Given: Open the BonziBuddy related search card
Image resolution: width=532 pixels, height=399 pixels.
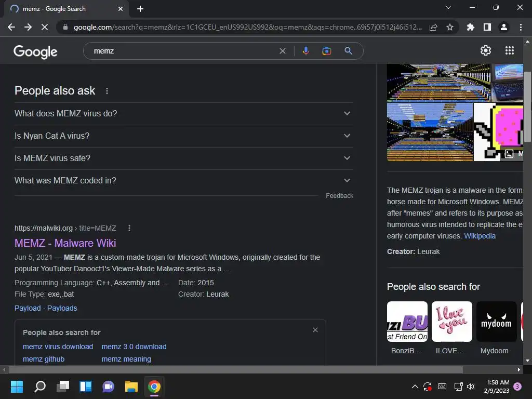Looking at the screenshot, I should tap(407, 328).
